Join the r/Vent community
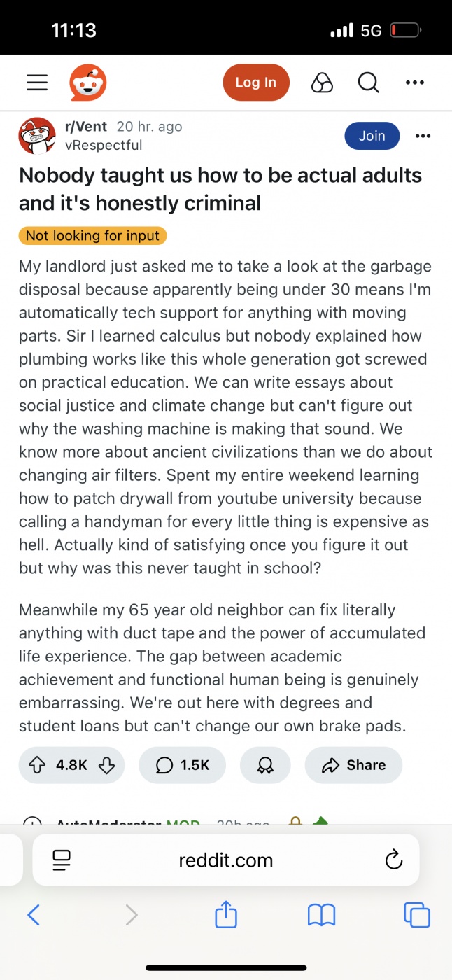Screen dimensions: 452x980 point(372,136)
